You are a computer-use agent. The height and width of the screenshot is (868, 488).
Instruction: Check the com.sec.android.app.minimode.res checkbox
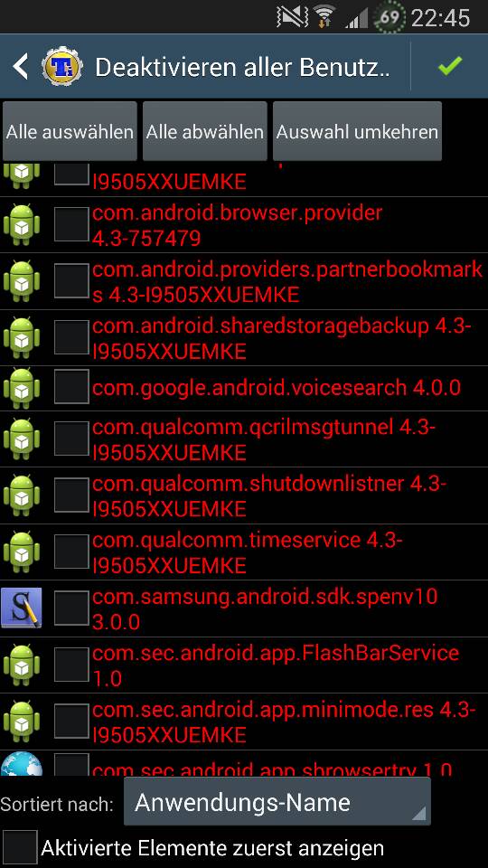point(71,722)
